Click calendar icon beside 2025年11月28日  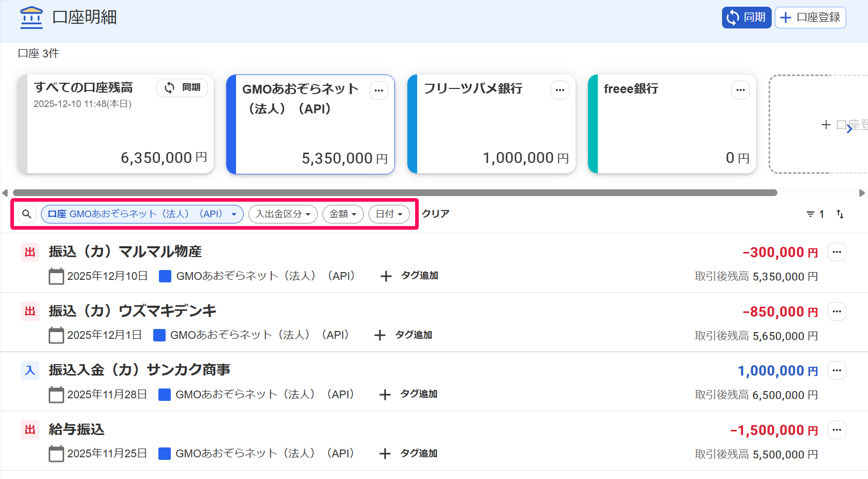56,395
